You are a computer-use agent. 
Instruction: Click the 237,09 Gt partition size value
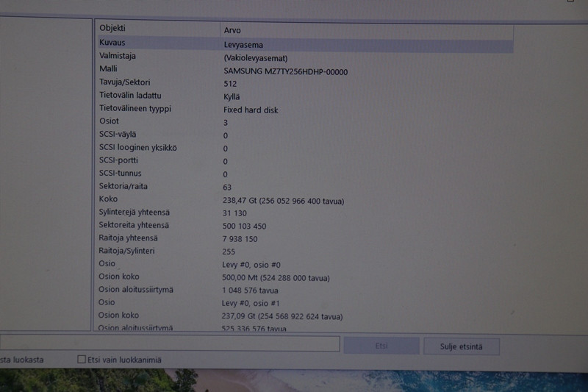(x=282, y=316)
